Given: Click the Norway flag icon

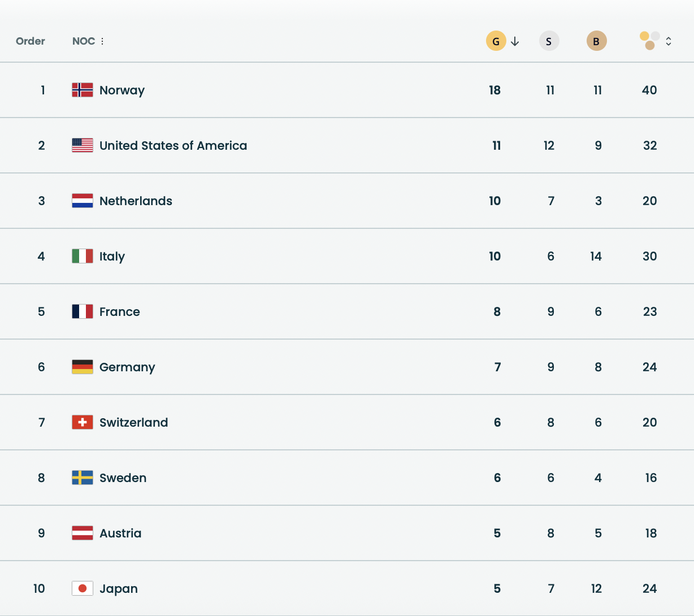Looking at the screenshot, I should pos(83,90).
